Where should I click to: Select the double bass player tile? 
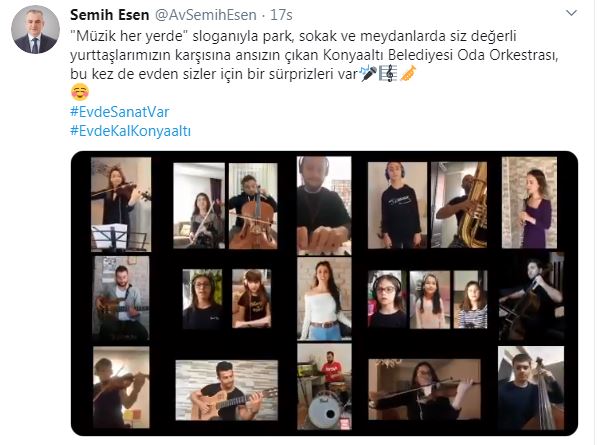click(531, 388)
